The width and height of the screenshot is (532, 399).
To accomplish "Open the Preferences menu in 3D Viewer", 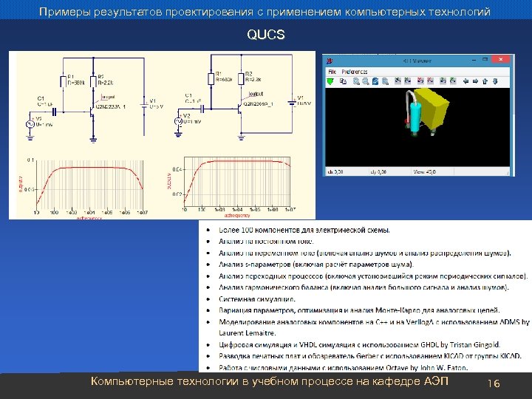I will [x=355, y=72].
